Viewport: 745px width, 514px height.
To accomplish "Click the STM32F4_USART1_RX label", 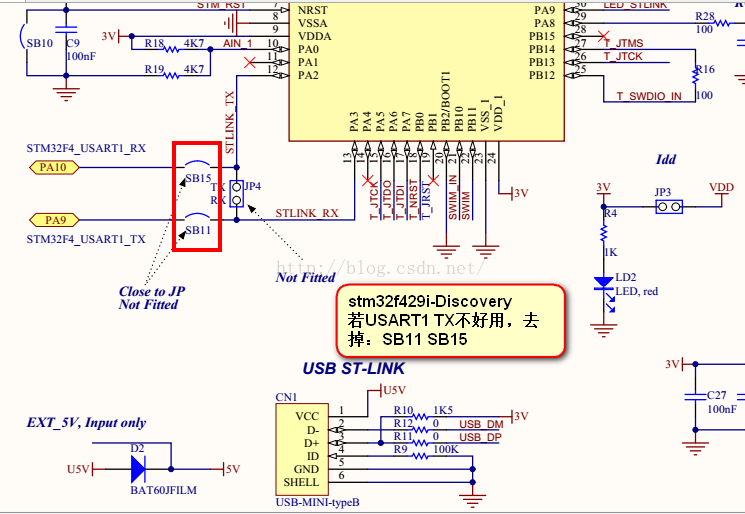I will click(x=86, y=148).
